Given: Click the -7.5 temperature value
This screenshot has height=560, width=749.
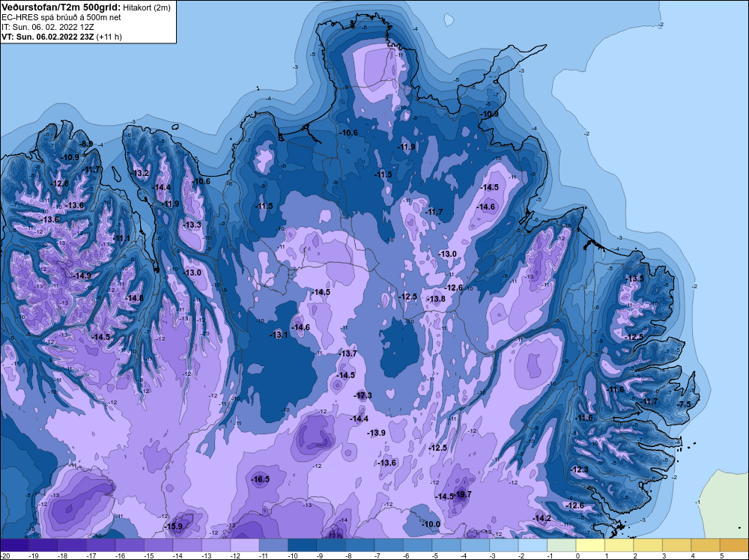Looking at the screenshot, I should 684,404.
